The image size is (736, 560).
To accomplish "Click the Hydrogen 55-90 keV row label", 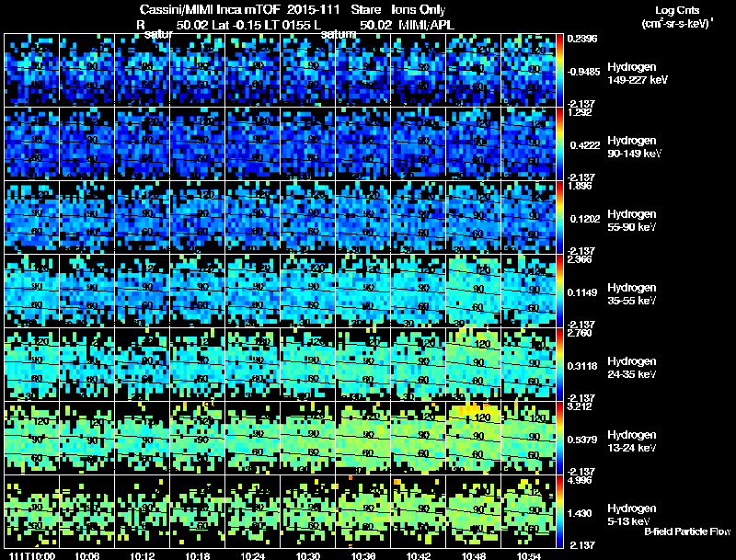I will point(631,221).
